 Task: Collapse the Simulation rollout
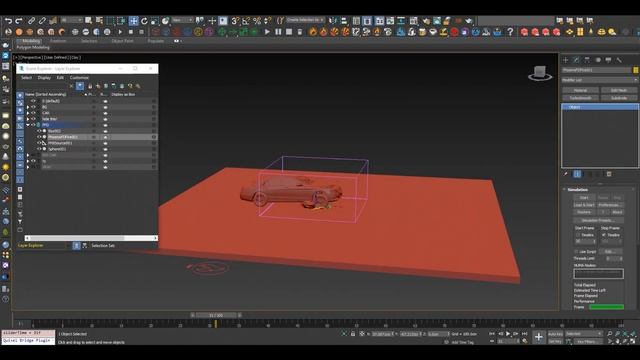point(578,190)
